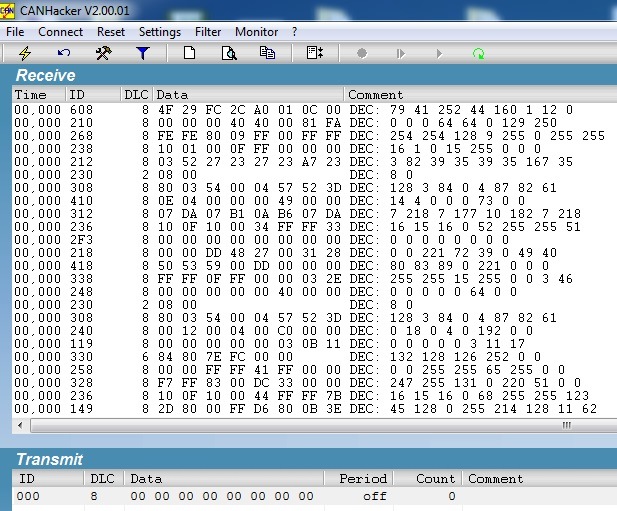
Task: Click the lightning bolt connect icon
Action: coord(25,53)
